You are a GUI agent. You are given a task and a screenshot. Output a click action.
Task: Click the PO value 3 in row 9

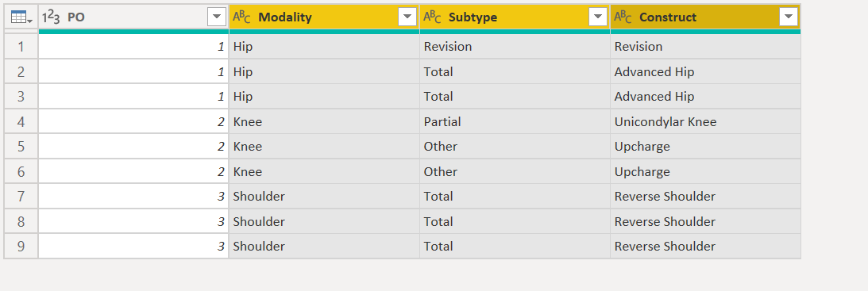133,246
